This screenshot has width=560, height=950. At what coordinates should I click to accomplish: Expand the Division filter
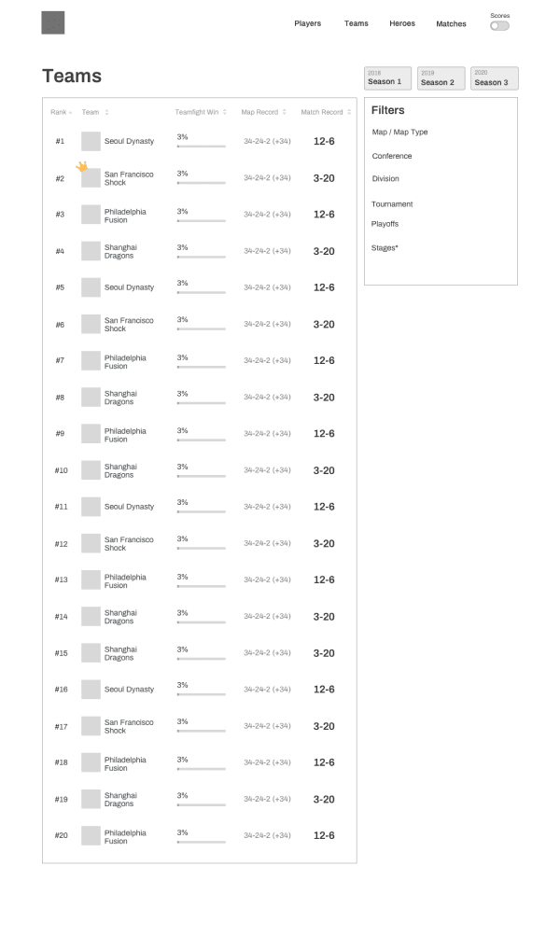[x=385, y=179]
